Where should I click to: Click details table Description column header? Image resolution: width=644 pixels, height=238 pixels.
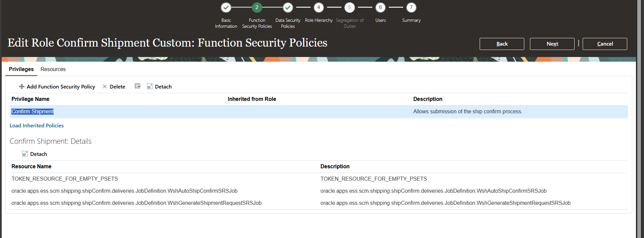pos(335,166)
